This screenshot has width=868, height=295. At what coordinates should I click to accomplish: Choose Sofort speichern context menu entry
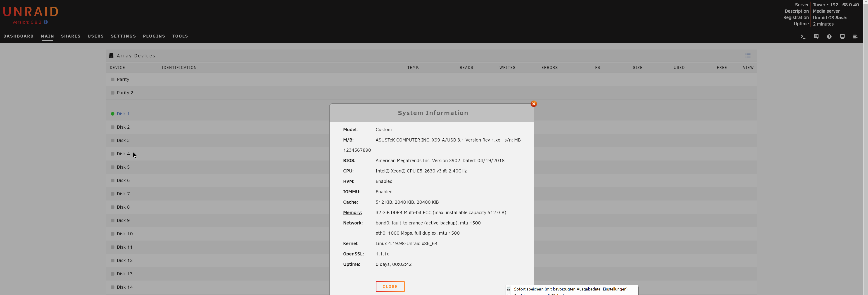[x=571, y=289]
